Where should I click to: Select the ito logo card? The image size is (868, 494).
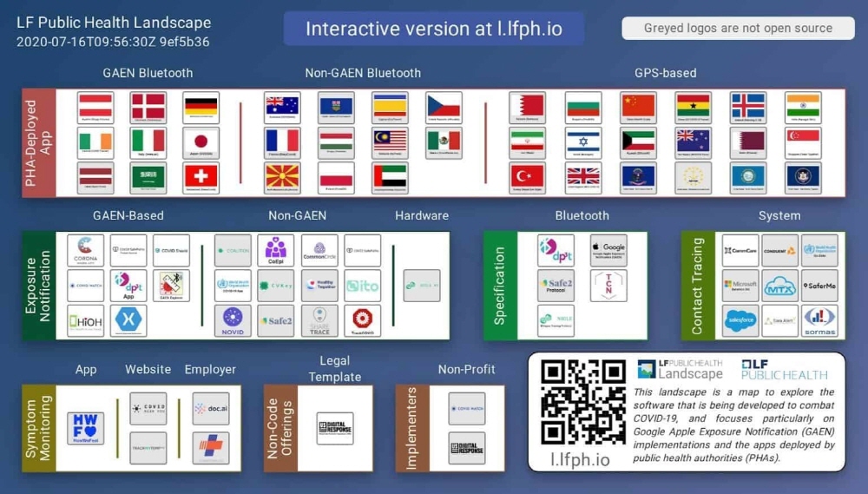click(362, 286)
